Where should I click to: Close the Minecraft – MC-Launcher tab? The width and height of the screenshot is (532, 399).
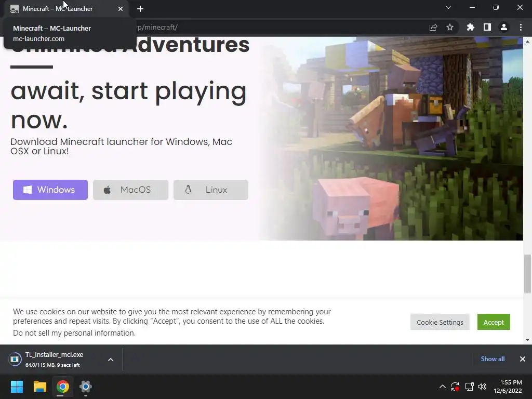pyautogui.click(x=121, y=9)
